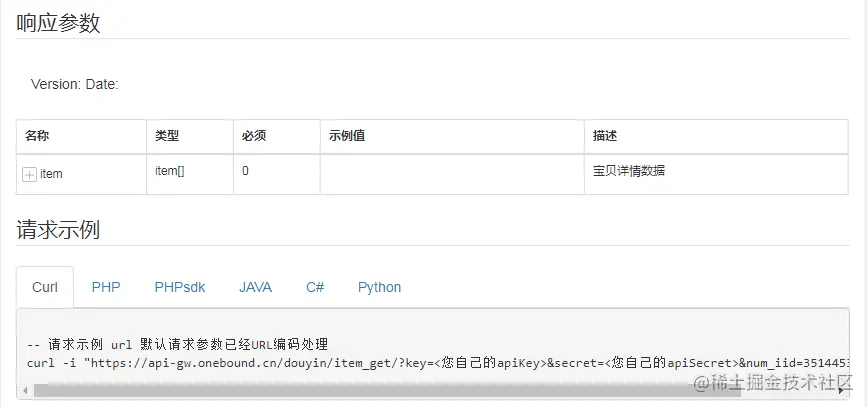Click the 必须 column header

click(277, 136)
